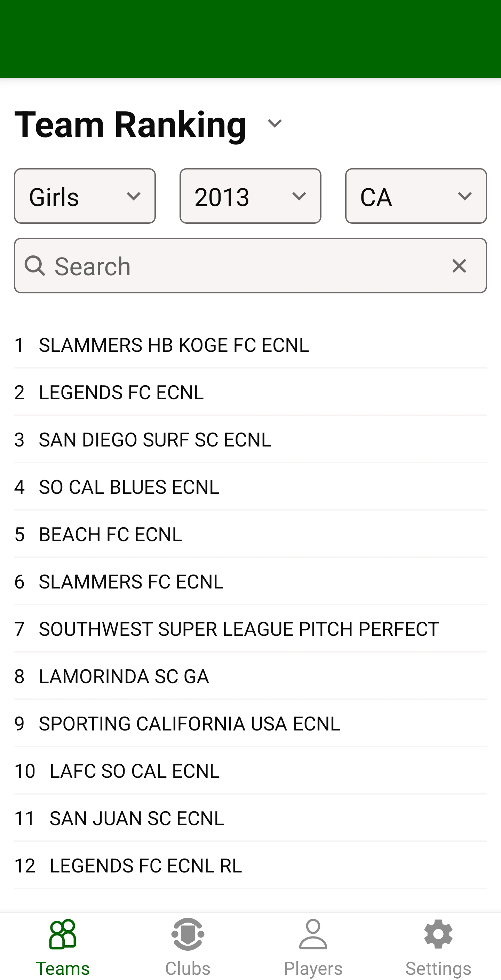Screen dimensions: 501x980
Task: Open the Girls gender dropdown
Action: [x=85, y=196]
